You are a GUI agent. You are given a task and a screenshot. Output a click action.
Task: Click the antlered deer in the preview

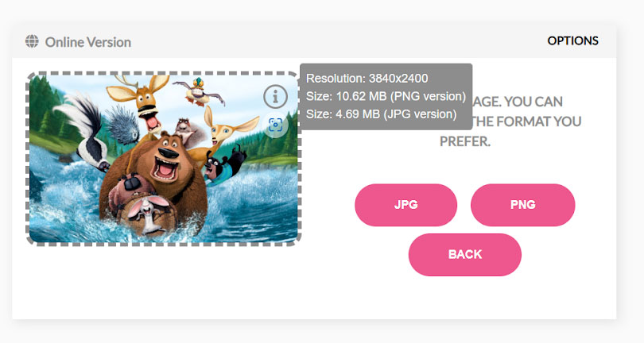tap(143, 102)
